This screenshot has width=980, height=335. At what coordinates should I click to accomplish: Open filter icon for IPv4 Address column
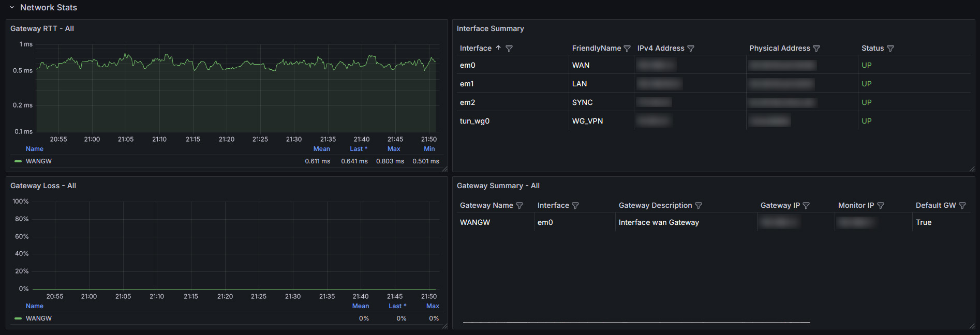691,48
